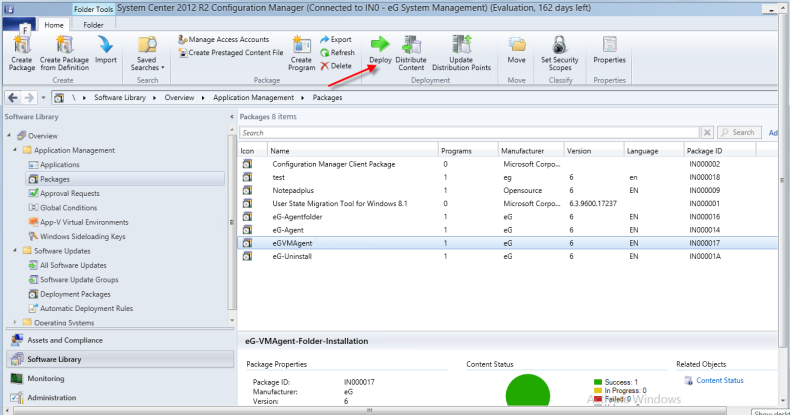Delete the selected package
Viewport: 790px width, 415px height.
click(x=336, y=65)
